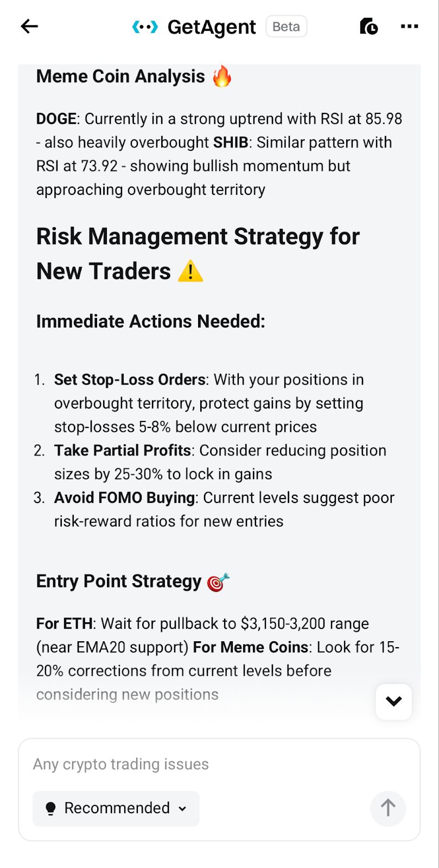Viewport: 439px width, 868px height.
Task: Tap the dartboard emoji by Entry Point Strategy
Action: (x=218, y=582)
